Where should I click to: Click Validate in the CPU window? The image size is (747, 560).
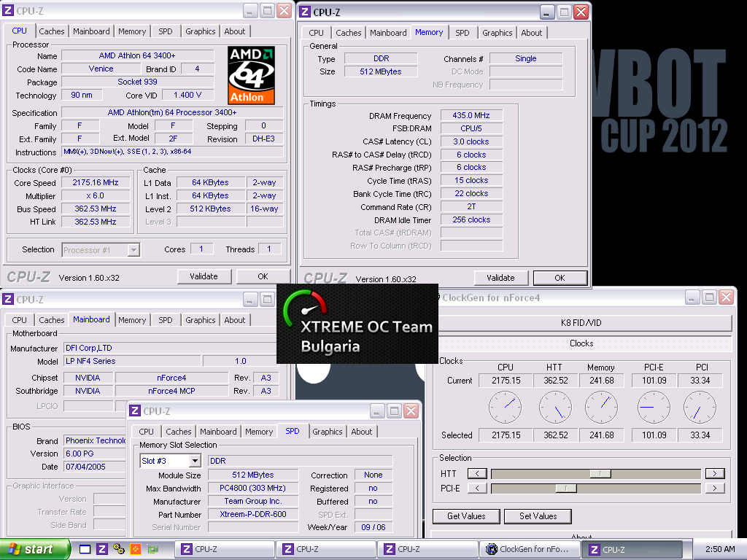(x=204, y=276)
